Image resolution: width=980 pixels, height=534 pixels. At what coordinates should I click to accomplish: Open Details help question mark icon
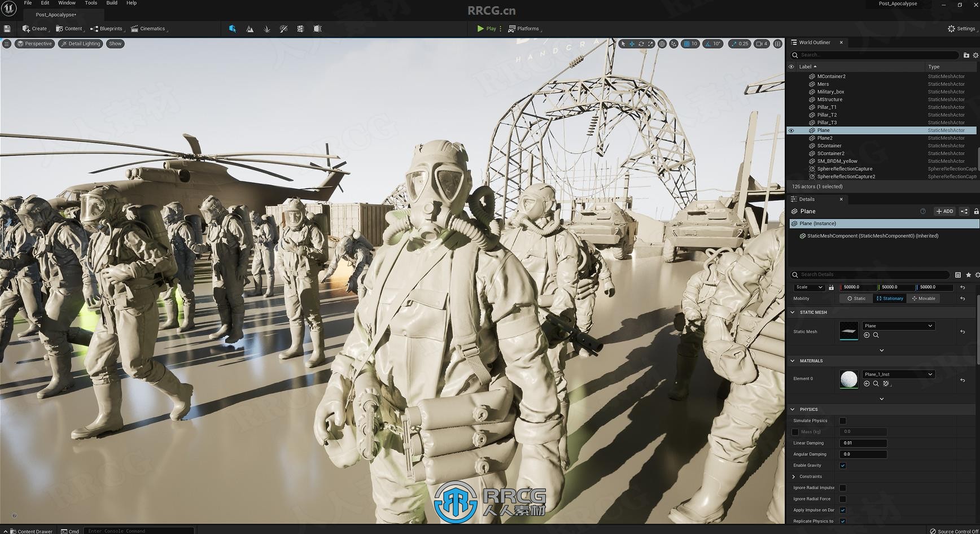click(x=923, y=211)
